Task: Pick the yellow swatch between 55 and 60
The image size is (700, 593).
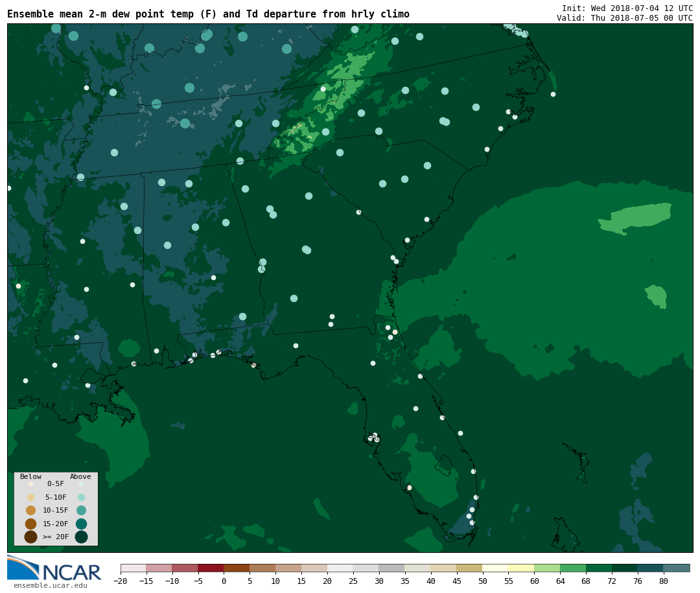Action: (x=522, y=568)
